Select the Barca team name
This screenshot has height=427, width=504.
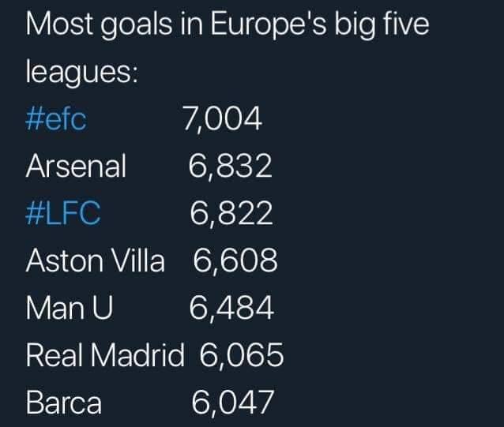pyautogui.click(x=64, y=403)
